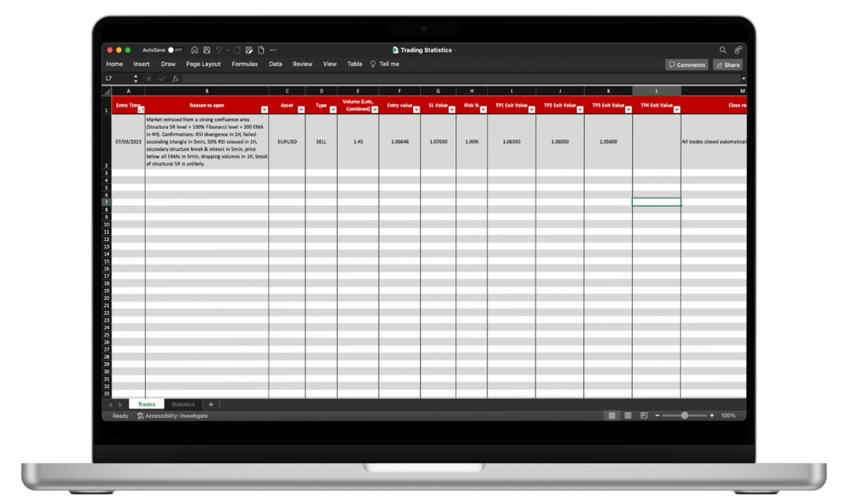Image resolution: width=848 pixels, height=504 pixels.
Task: Open filter dropdown for Reason to open
Action: 264,110
